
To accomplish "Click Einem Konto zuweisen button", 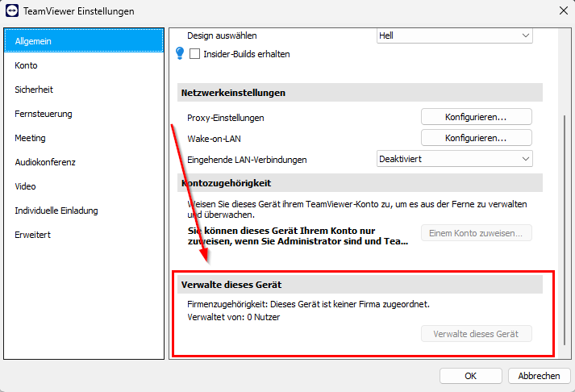I will click(477, 233).
